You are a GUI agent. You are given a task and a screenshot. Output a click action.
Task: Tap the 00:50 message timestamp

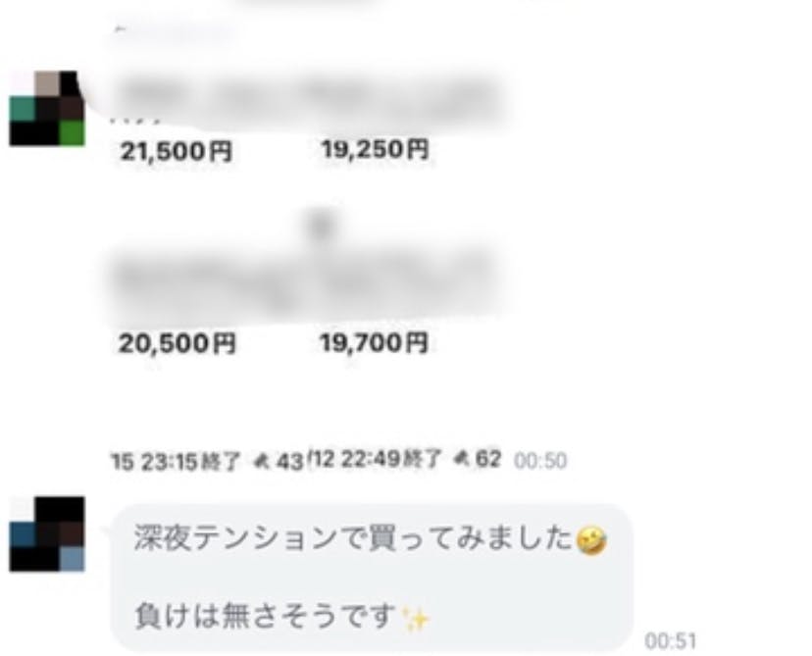click(540, 460)
